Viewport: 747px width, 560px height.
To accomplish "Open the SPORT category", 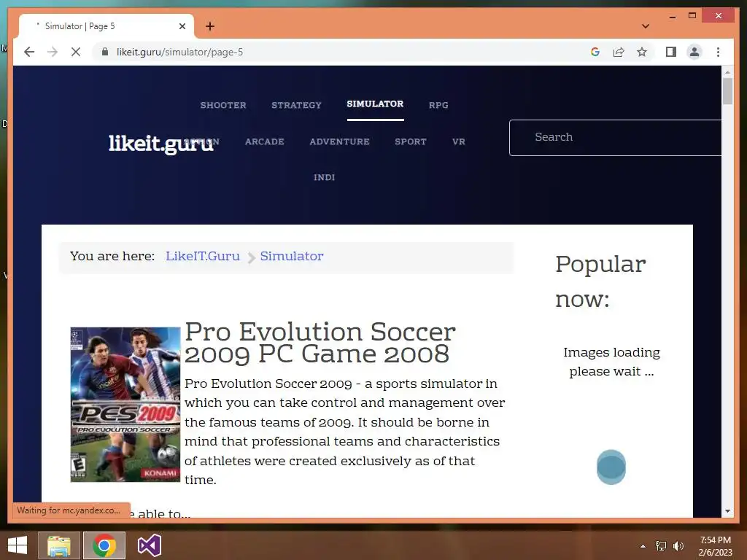I will point(410,141).
